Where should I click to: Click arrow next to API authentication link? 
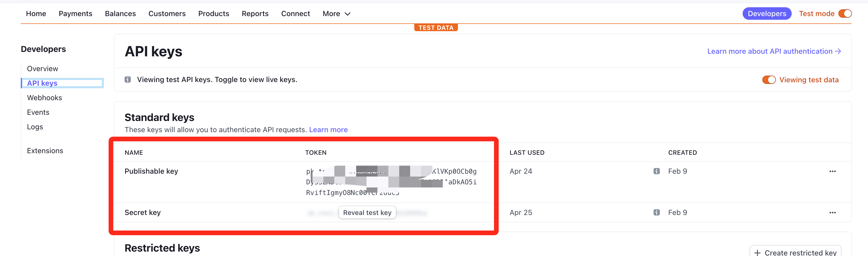tap(838, 51)
